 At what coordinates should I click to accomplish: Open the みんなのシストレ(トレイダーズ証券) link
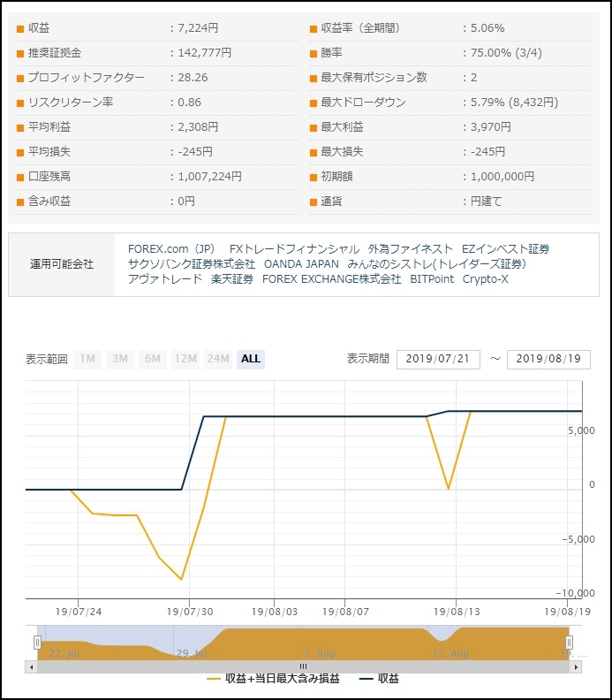coord(437,264)
